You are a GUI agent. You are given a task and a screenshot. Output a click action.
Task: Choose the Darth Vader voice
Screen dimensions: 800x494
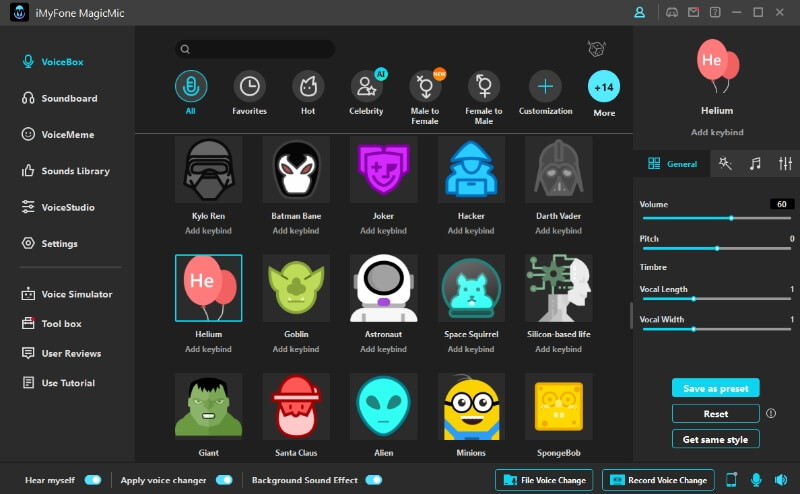[559, 169]
